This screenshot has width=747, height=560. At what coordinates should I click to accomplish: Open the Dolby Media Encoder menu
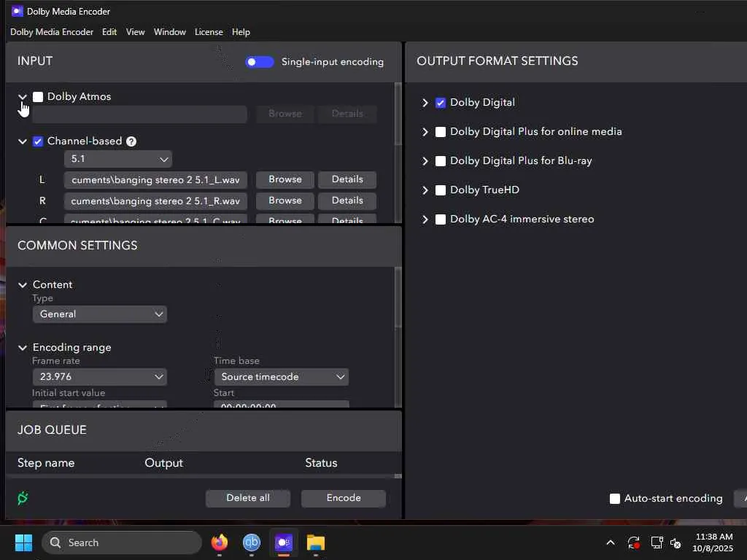pyautogui.click(x=52, y=32)
